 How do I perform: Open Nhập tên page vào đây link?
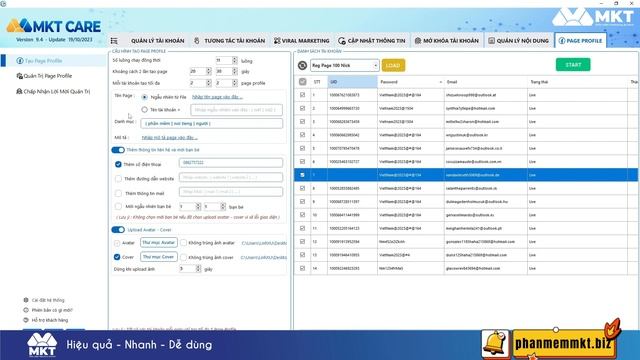[217, 97]
